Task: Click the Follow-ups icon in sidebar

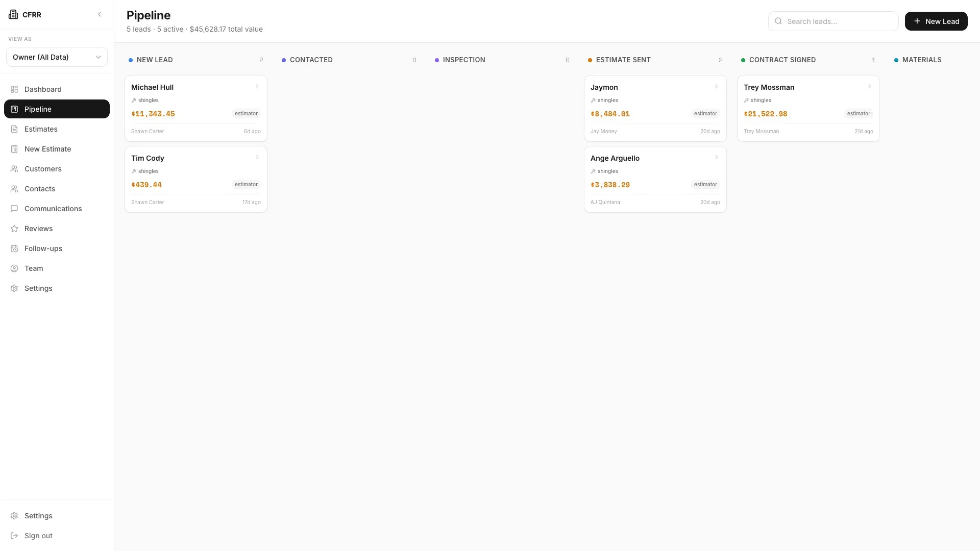Action: click(x=14, y=248)
